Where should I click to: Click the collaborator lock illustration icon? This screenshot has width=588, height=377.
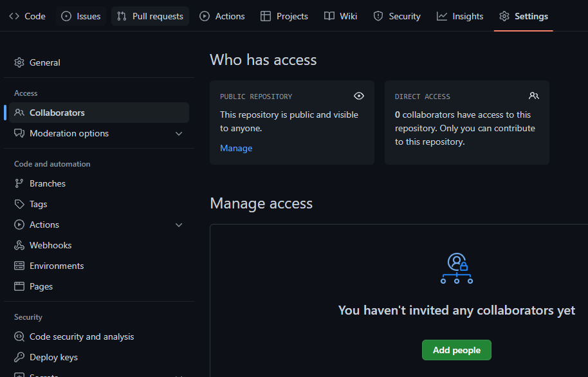[x=457, y=268]
